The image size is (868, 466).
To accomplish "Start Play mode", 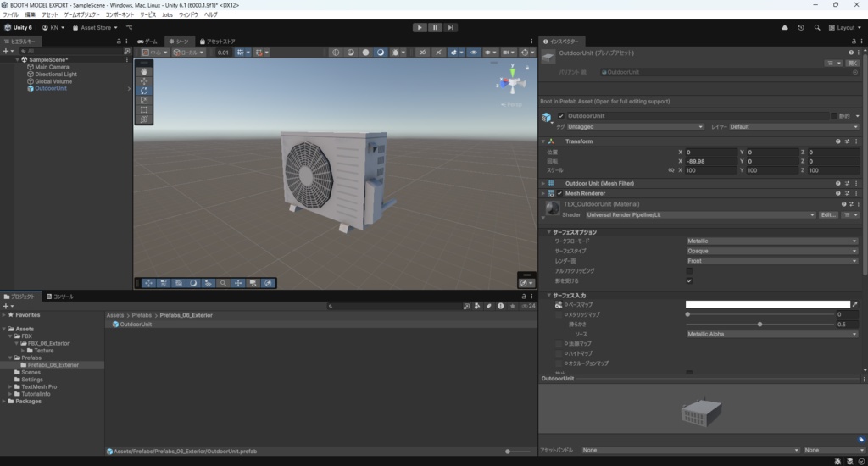I will pyautogui.click(x=420, y=28).
